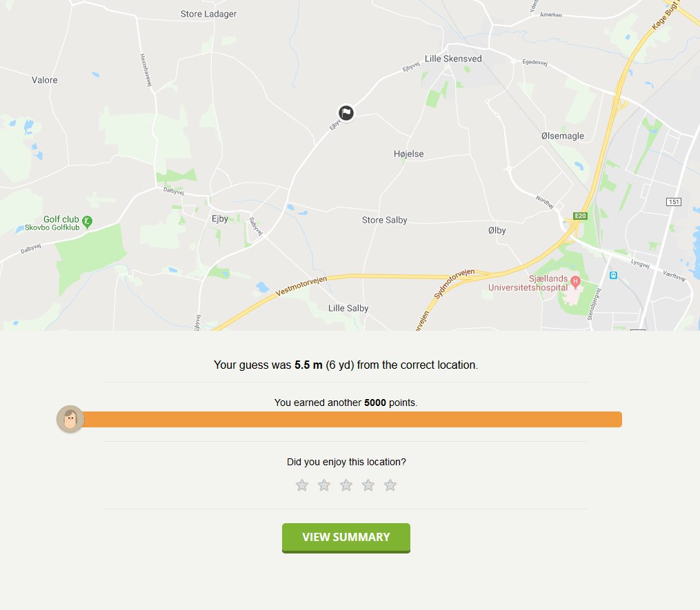Click the Ejby village label
Screen dimensions: 700x610
point(219,218)
